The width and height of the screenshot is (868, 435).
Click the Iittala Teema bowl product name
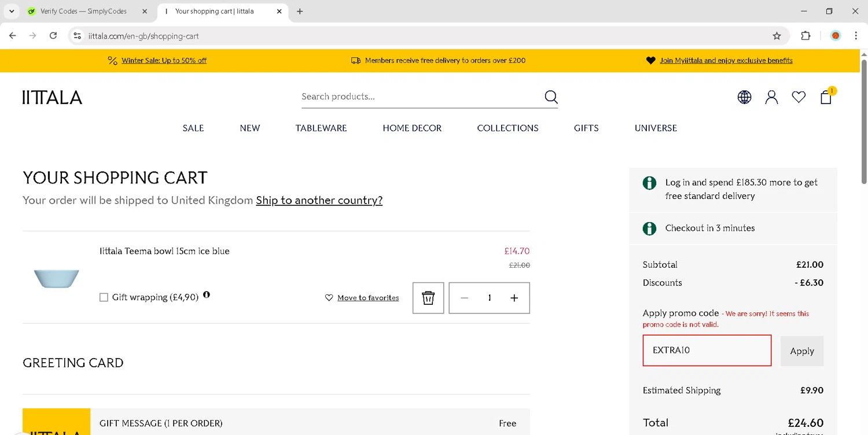point(164,251)
